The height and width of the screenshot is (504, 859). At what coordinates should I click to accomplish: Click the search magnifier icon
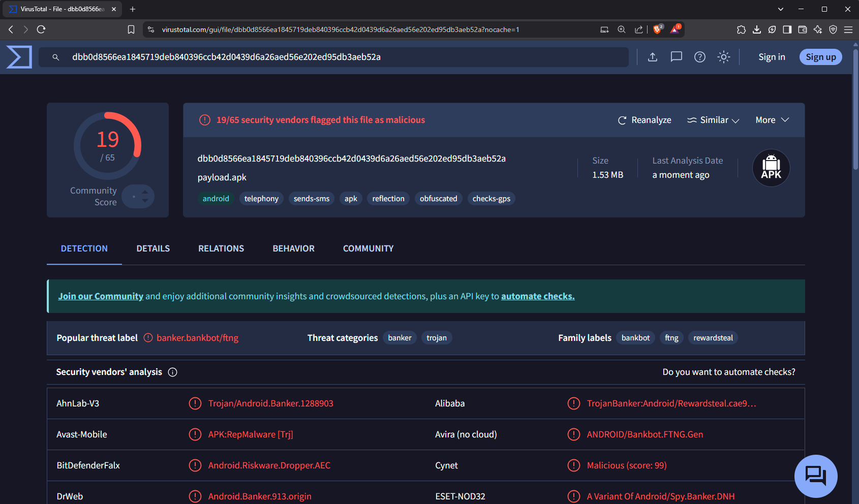pyautogui.click(x=56, y=57)
